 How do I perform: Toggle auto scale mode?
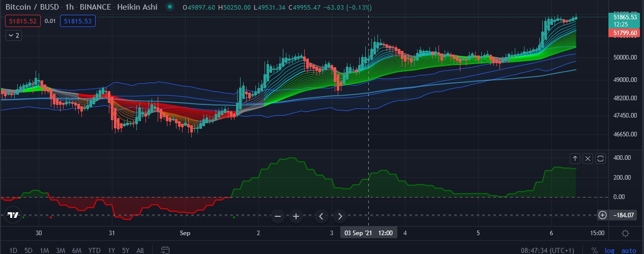pyautogui.click(x=629, y=250)
